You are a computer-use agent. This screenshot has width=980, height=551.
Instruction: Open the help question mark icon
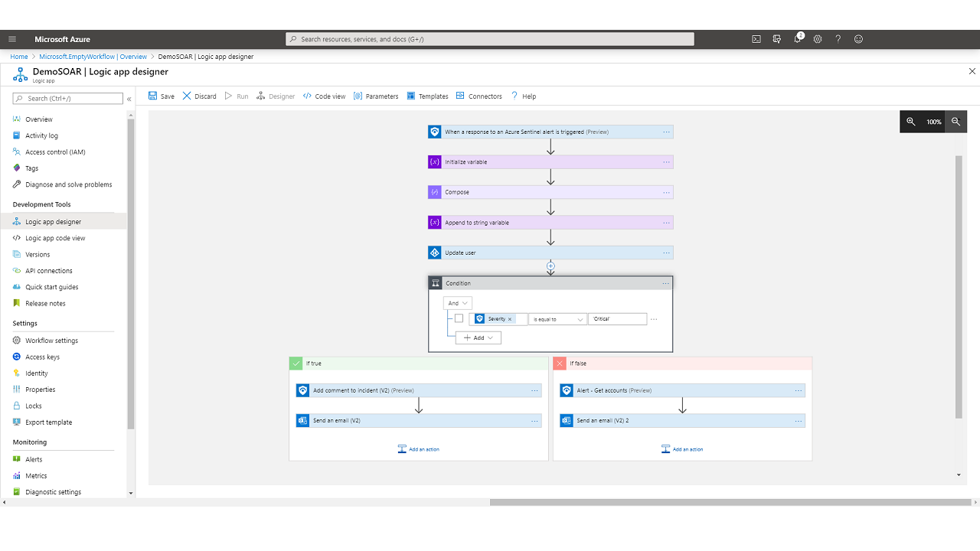pos(838,39)
